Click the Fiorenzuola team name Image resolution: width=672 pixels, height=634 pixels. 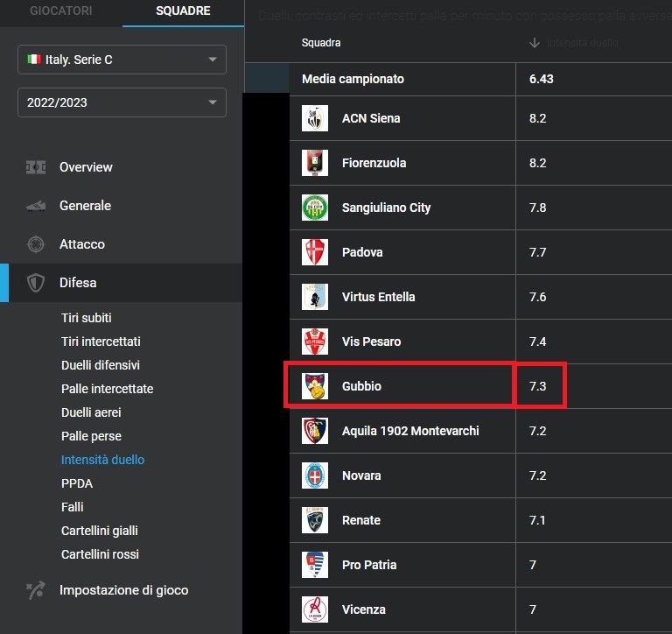pos(374,163)
